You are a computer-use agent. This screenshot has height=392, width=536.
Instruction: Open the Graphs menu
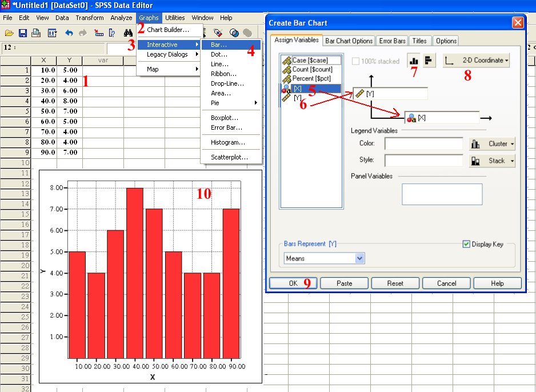[149, 18]
